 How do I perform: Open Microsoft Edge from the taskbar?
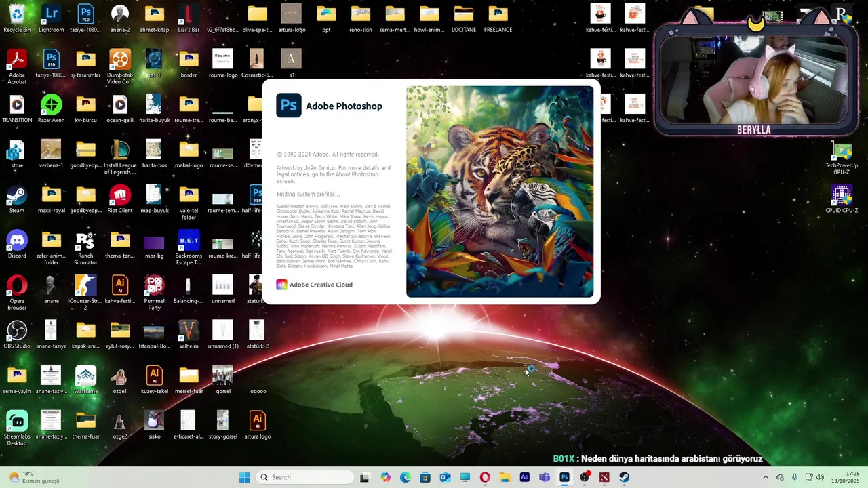pyautogui.click(x=405, y=477)
